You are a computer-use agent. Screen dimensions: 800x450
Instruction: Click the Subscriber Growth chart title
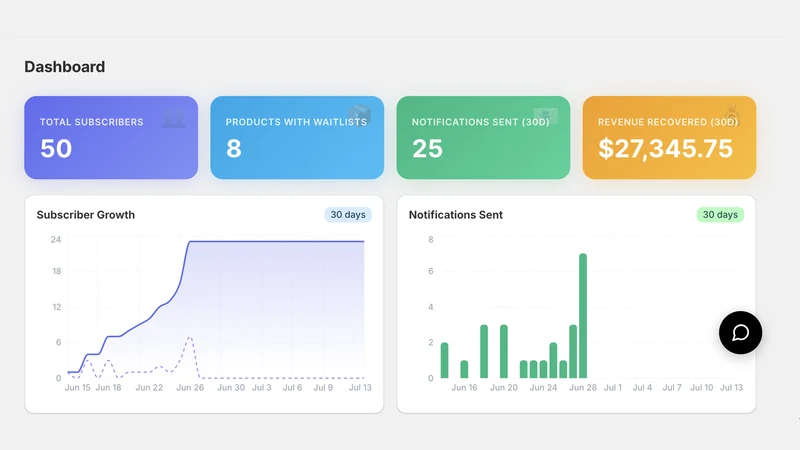pos(86,215)
